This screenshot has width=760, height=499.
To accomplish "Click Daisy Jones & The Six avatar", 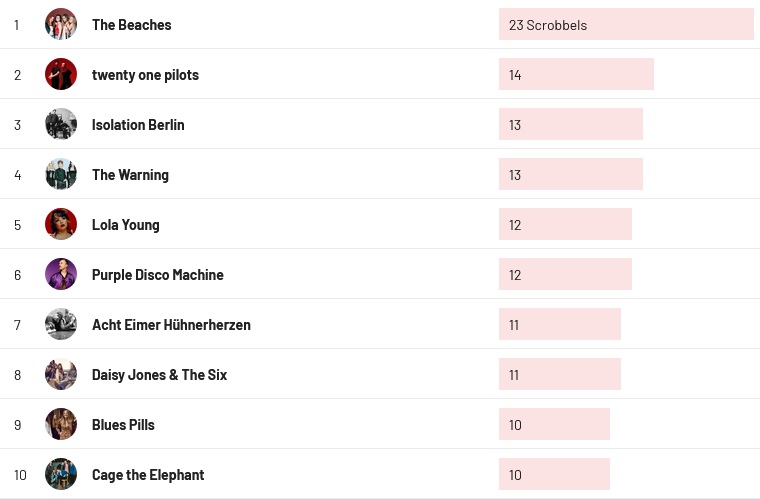I will click(x=61, y=374).
